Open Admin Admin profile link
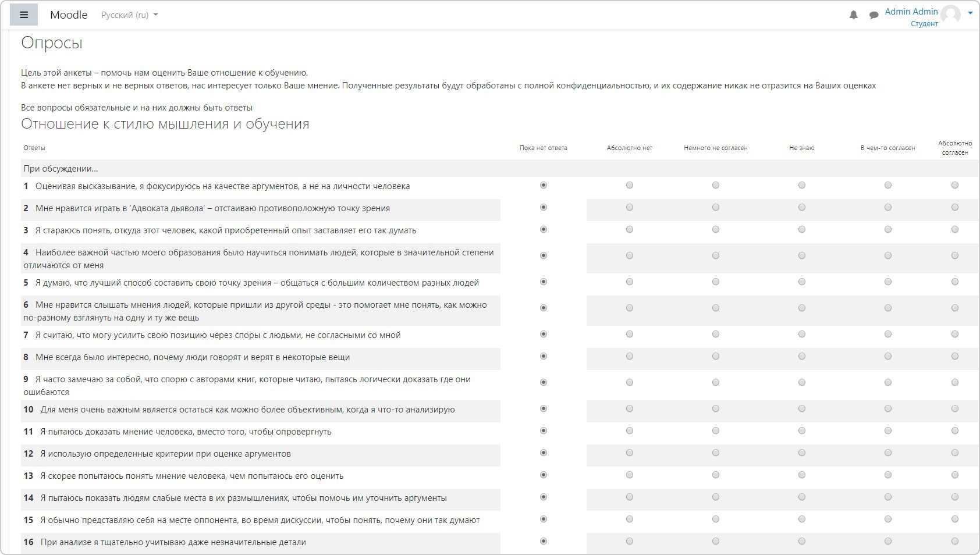Image resolution: width=980 pixels, height=555 pixels. [911, 12]
